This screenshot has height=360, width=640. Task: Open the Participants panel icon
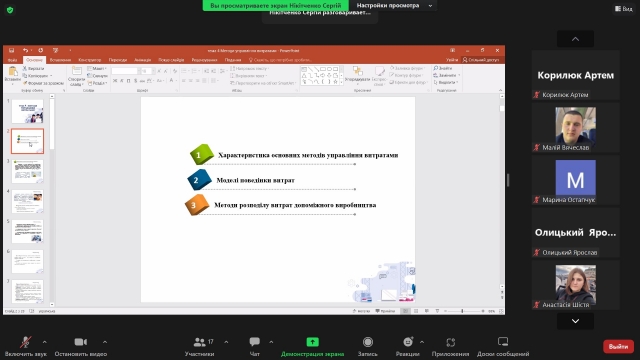199,342
